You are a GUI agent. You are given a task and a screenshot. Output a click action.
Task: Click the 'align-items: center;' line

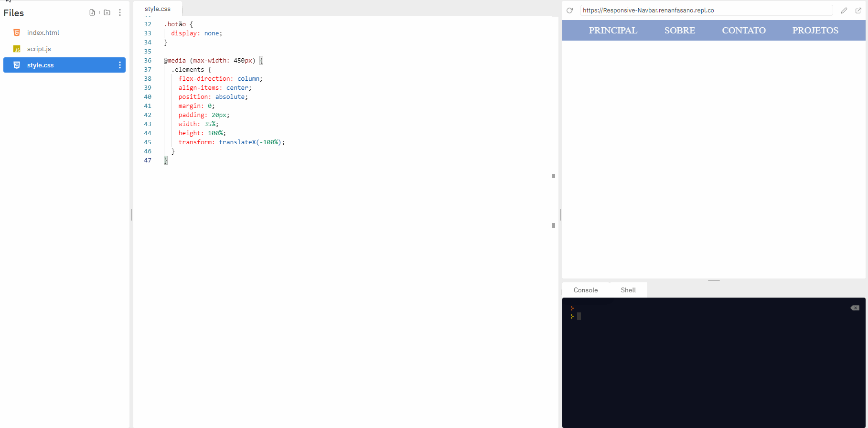[x=215, y=88]
